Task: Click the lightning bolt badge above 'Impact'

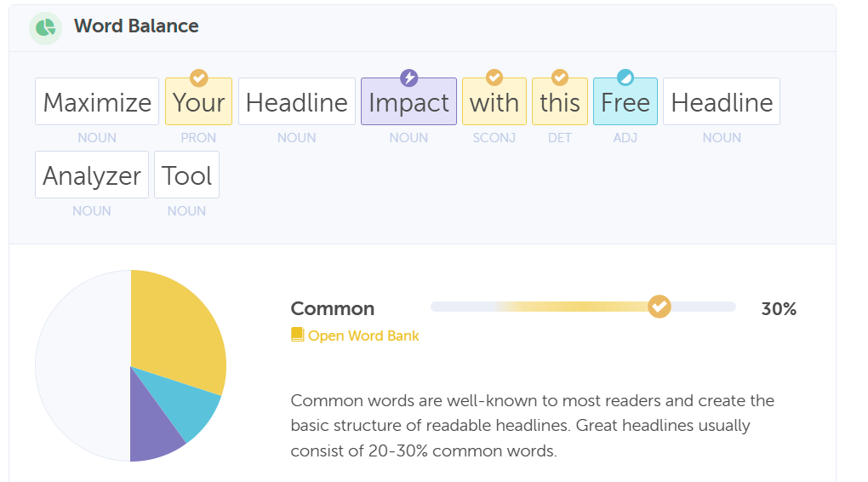Action: point(409,78)
